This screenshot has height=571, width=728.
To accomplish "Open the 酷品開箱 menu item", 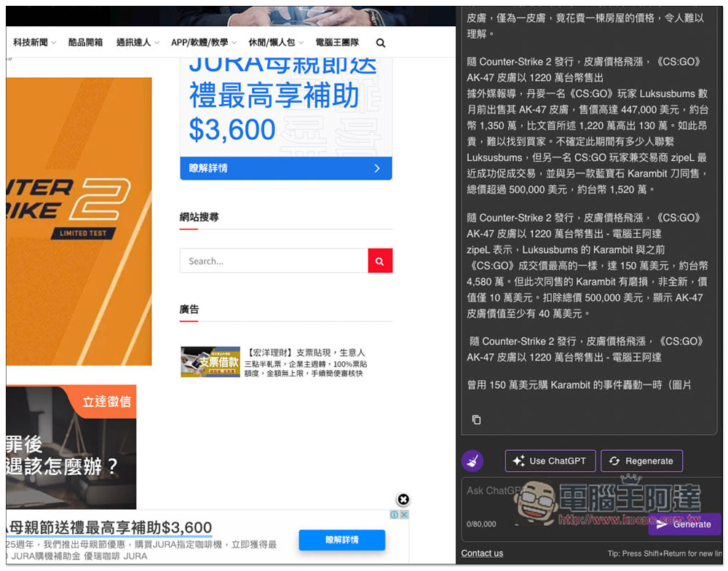I will click(x=85, y=43).
